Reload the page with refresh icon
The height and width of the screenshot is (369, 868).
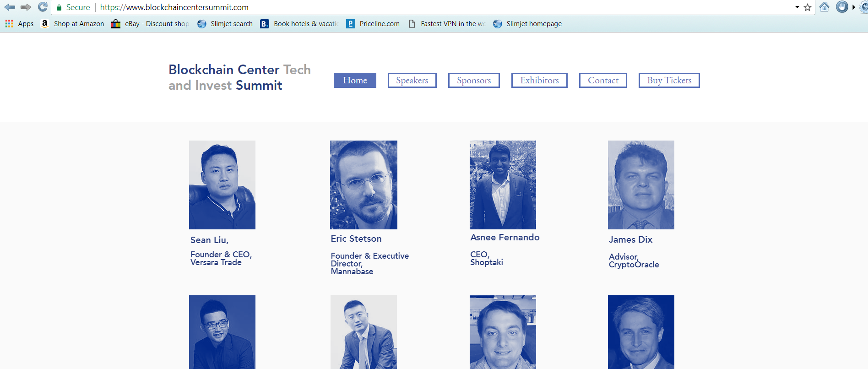43,7
